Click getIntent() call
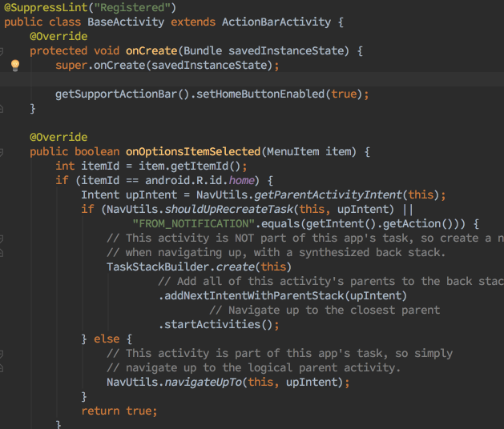 click(x=341, y=224)
